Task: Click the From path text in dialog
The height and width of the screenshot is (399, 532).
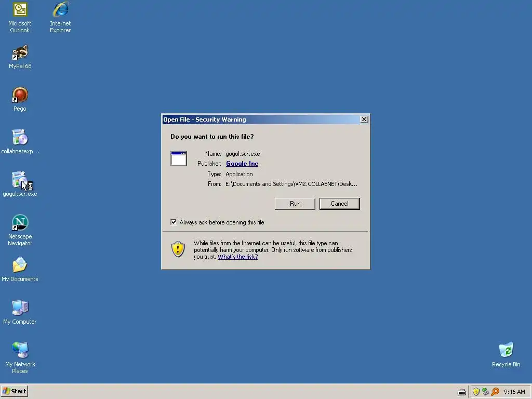Action: [x=291, y=184]
